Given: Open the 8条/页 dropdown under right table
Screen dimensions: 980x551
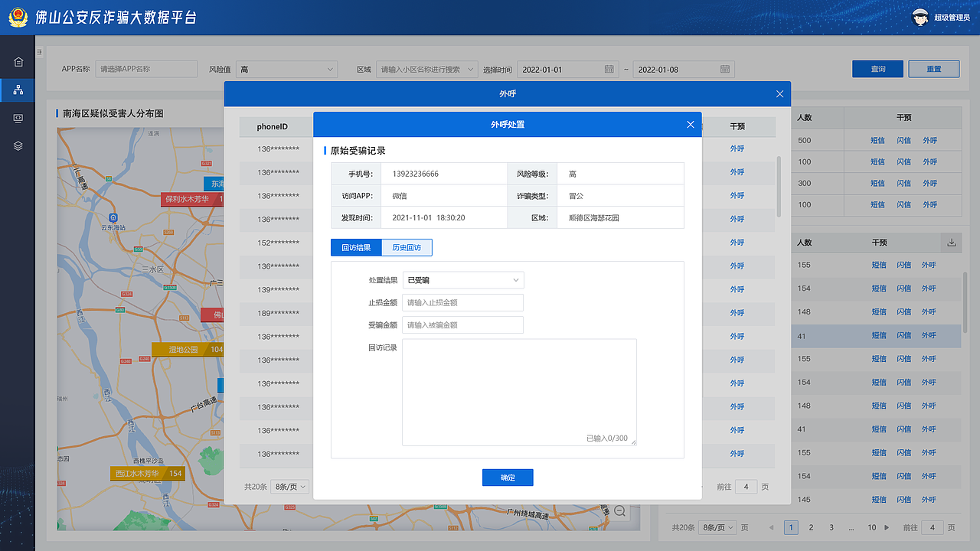Looking at the screenshot, I should 718,527.
